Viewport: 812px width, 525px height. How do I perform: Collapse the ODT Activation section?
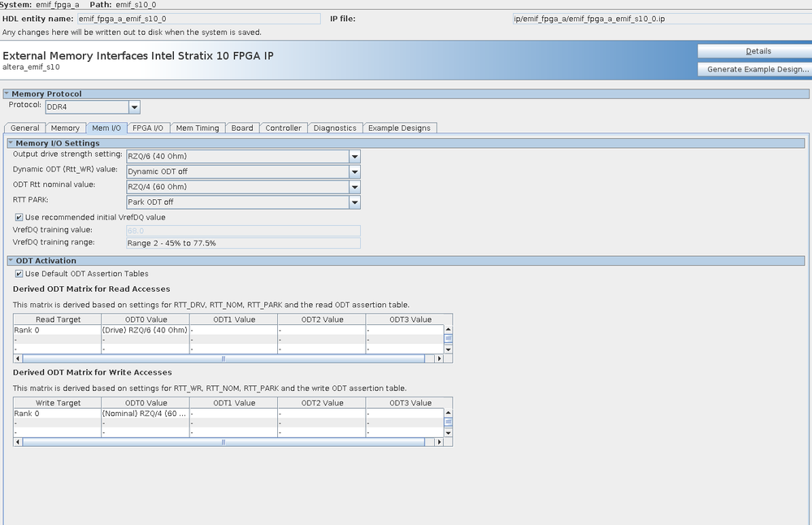(11, 260)
